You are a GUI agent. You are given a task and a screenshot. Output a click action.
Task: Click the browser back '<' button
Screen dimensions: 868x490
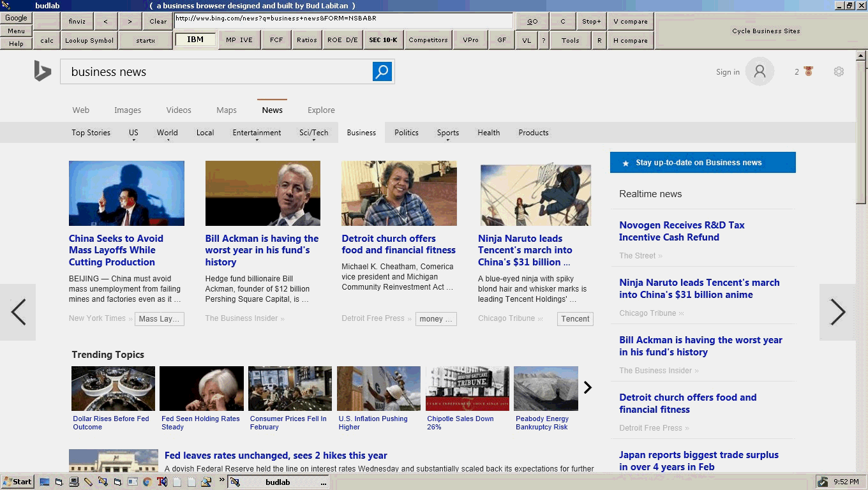[105, 21]
